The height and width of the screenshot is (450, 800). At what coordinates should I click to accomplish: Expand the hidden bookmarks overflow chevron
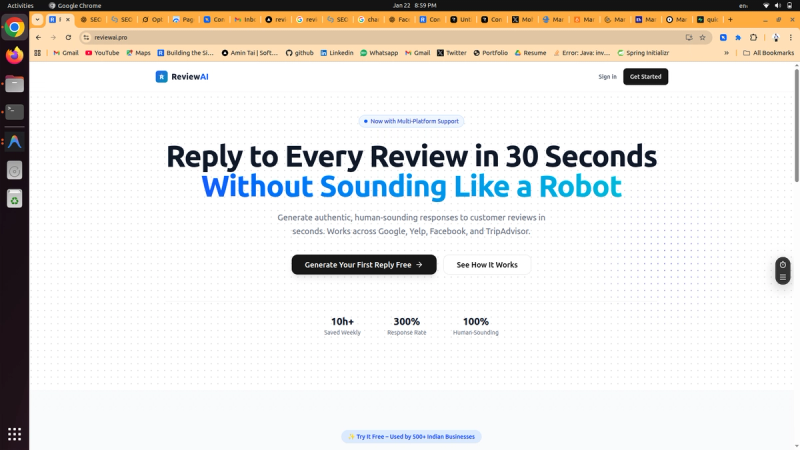point(727,53)
